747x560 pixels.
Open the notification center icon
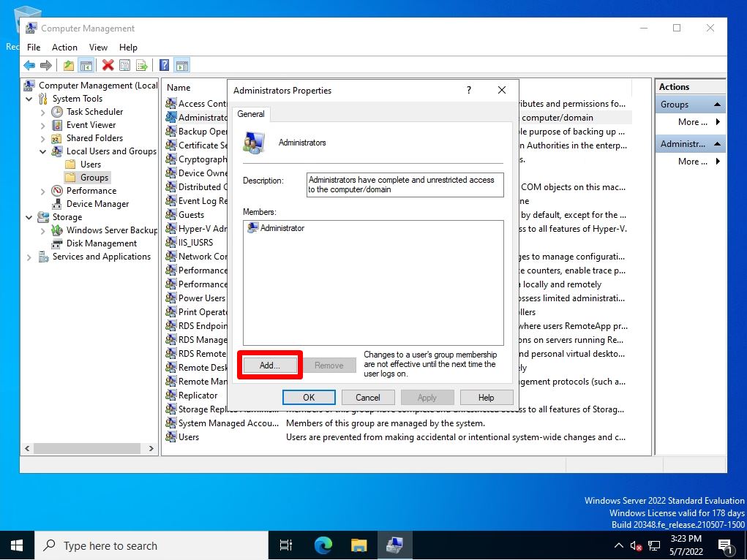[725, 546]
